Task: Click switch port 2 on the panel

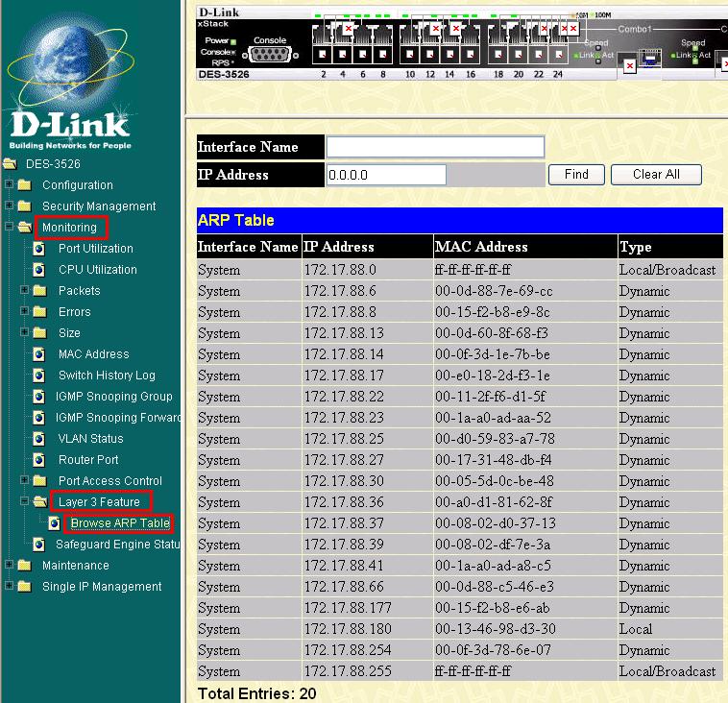Action: (x=323, y=55)
